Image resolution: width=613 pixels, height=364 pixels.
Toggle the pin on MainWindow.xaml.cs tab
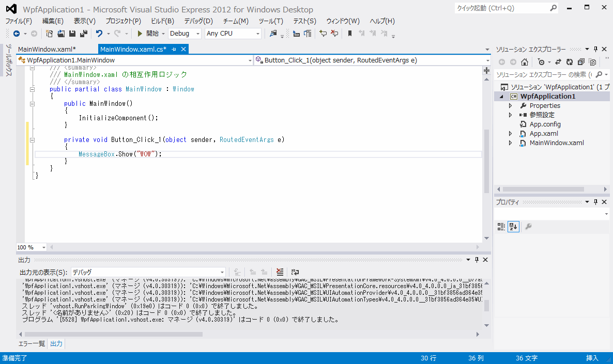[x=174, y=49]
